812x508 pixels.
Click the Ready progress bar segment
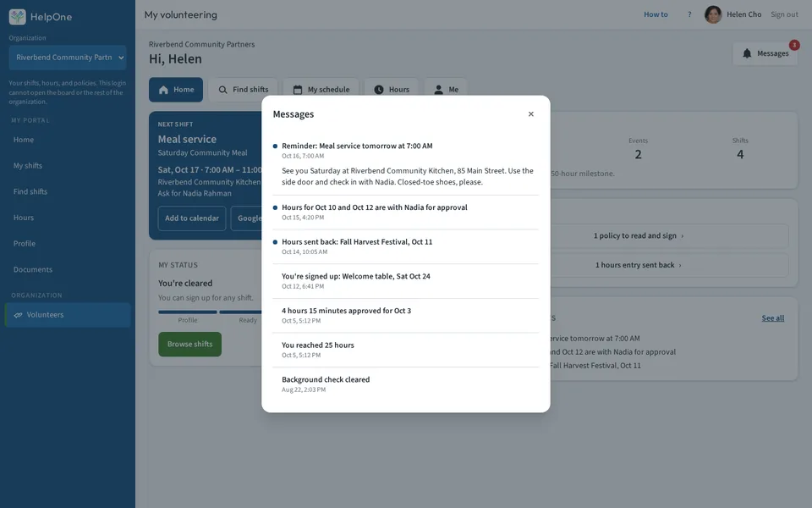[x=240, y=312]
